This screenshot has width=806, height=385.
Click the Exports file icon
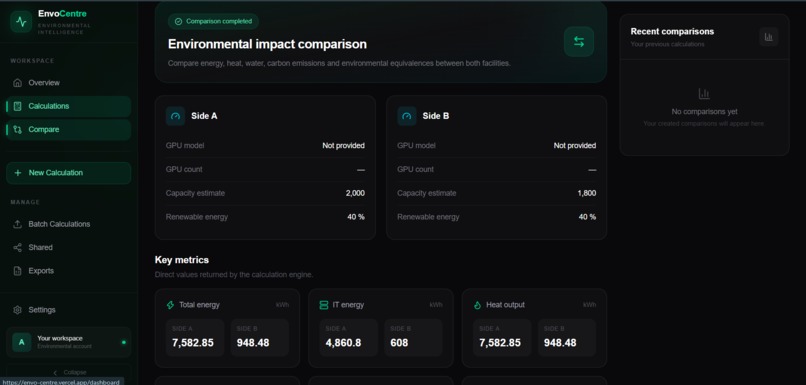(x=17, y=271)
